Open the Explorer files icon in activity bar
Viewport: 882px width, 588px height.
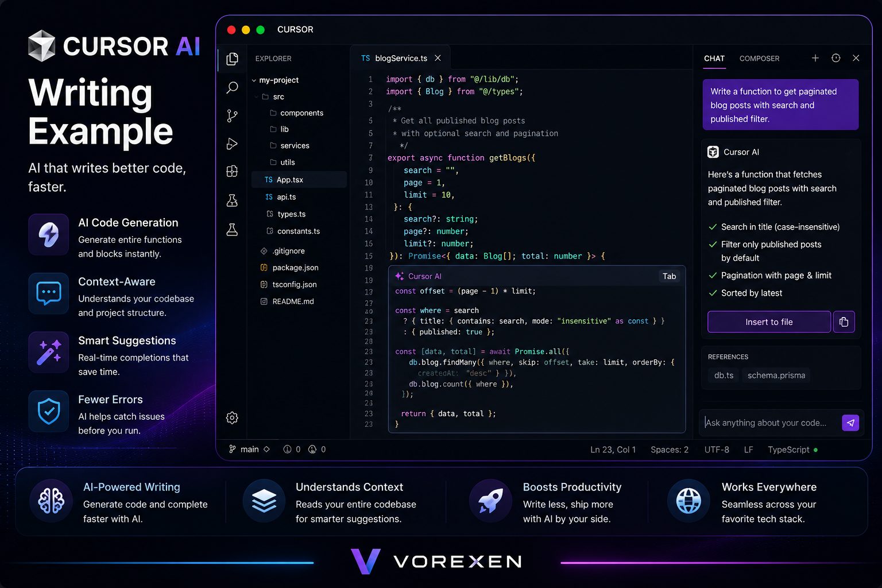(232, 59)
